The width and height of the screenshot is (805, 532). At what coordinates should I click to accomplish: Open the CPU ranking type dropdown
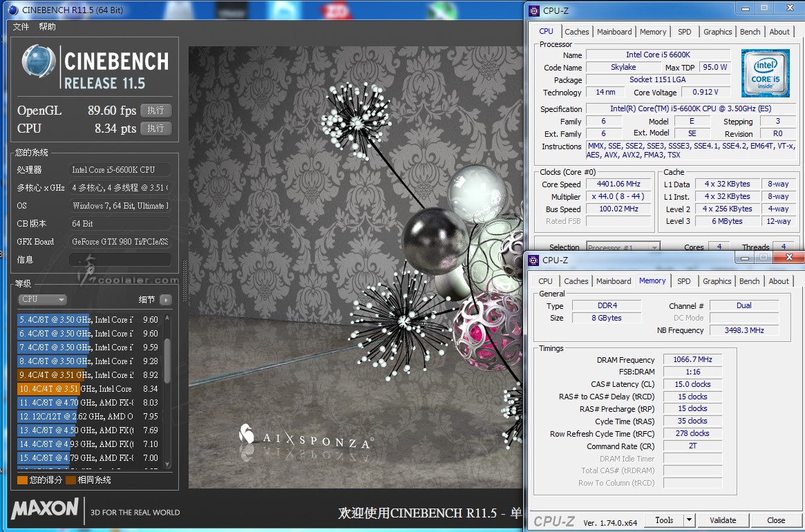pyautogui.click(x=43, y=299)
